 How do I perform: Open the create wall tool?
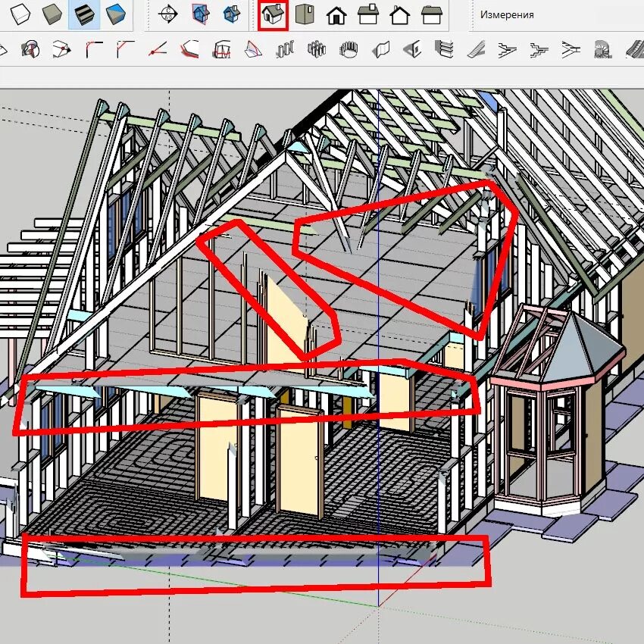(380, 50)
